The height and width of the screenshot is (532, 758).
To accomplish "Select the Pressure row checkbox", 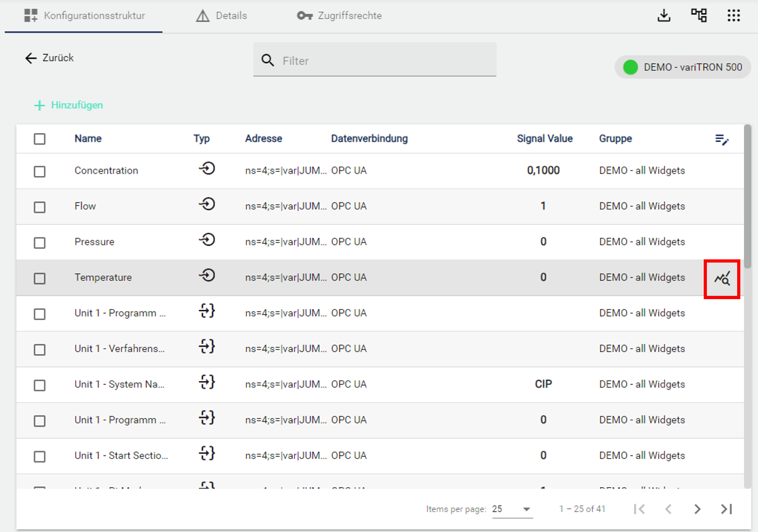I will [40, 242].
